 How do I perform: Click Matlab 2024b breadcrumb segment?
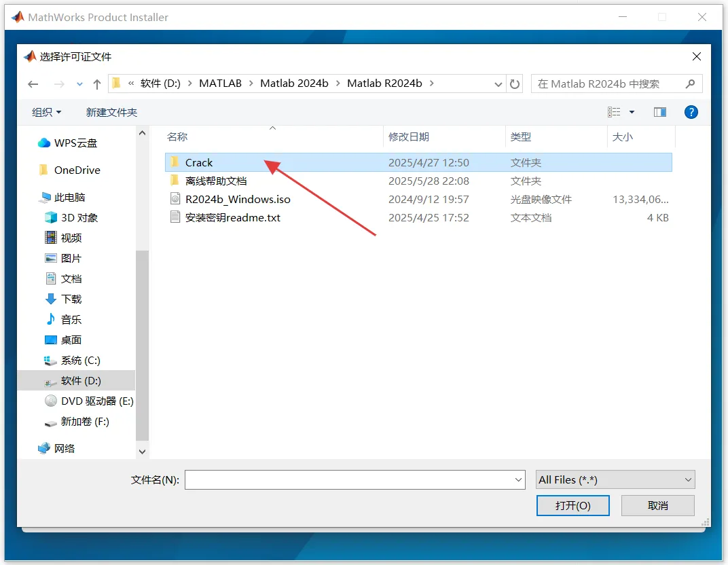coord(294,84)
